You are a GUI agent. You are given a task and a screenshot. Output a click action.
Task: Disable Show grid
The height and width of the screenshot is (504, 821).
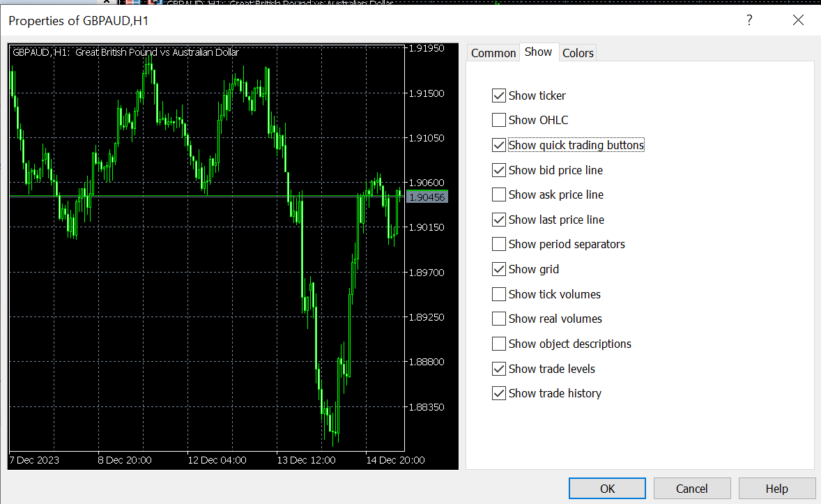pyautogui.click(x=499, y=269)
